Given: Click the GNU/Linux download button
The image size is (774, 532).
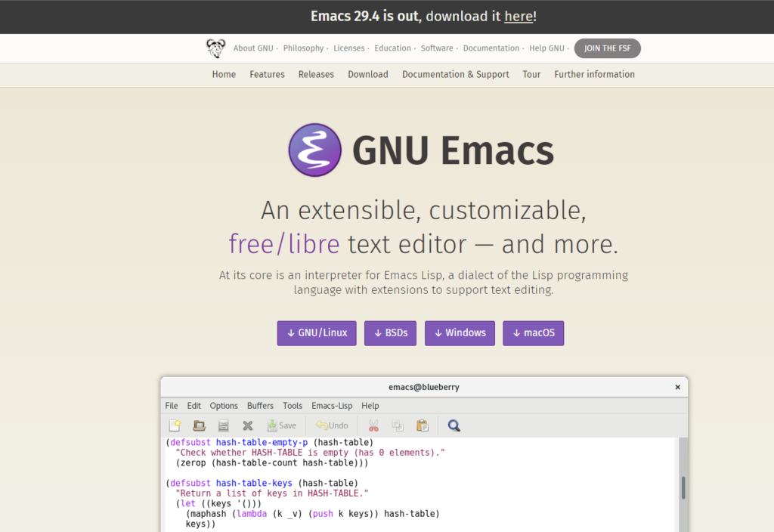Looking at the screenshot, I should (317, 333).
